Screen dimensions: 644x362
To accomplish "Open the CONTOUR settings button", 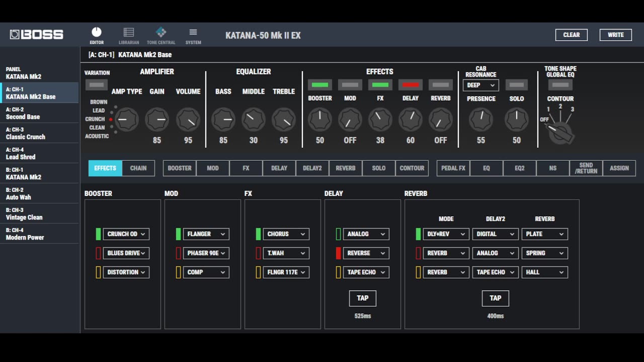I will pos(412,168).
